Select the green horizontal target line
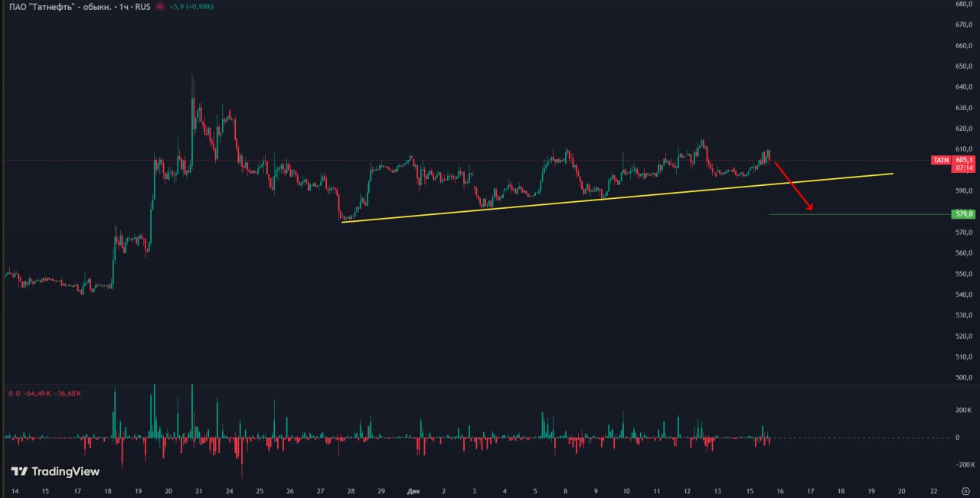Image resolution: width=980 pixels, height=498 pixels. click(857, 214)
